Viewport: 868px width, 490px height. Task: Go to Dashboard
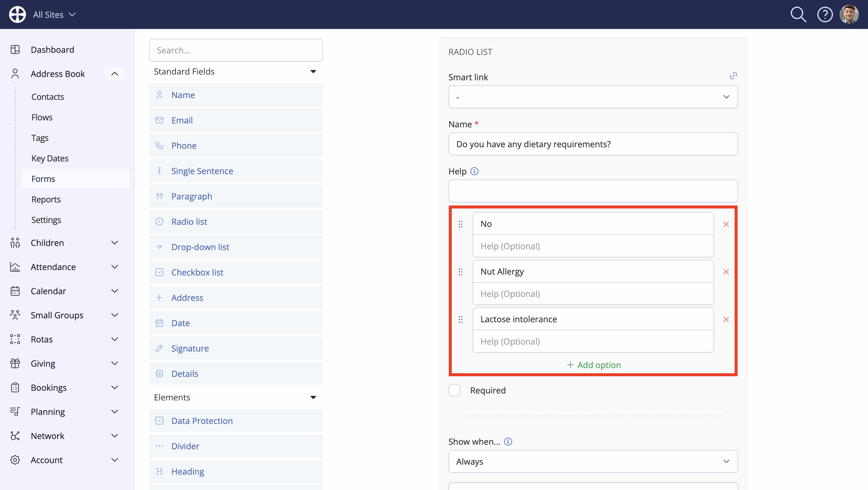click(52, 49)
